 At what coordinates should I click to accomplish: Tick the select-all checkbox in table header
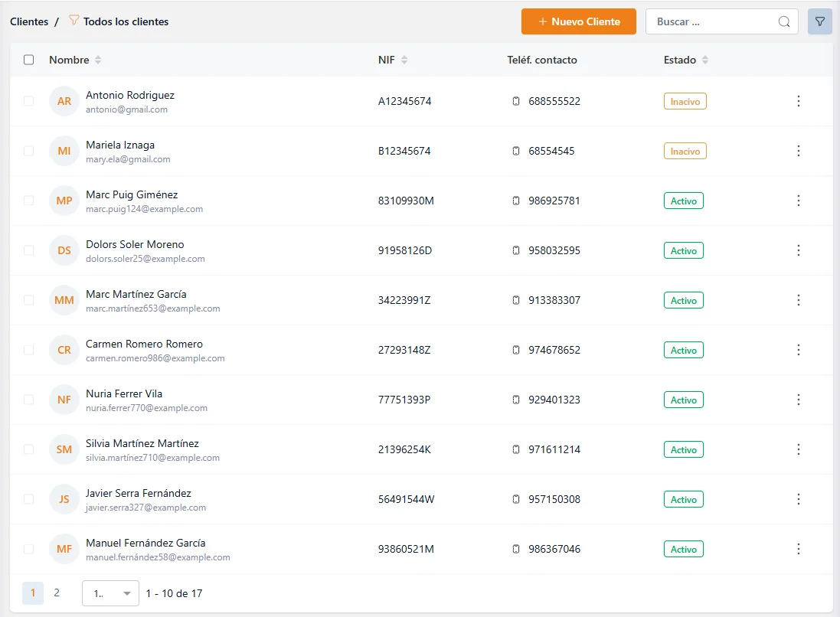29,60
